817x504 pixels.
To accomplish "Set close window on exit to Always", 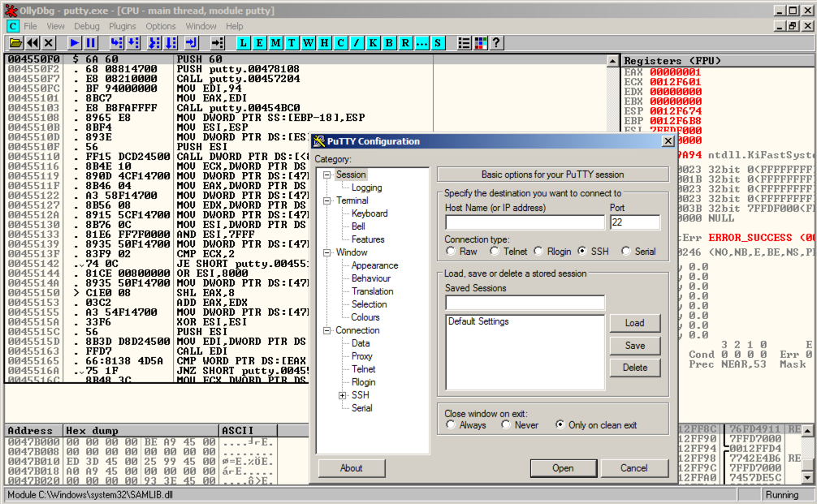I will (x=451, y=424).
